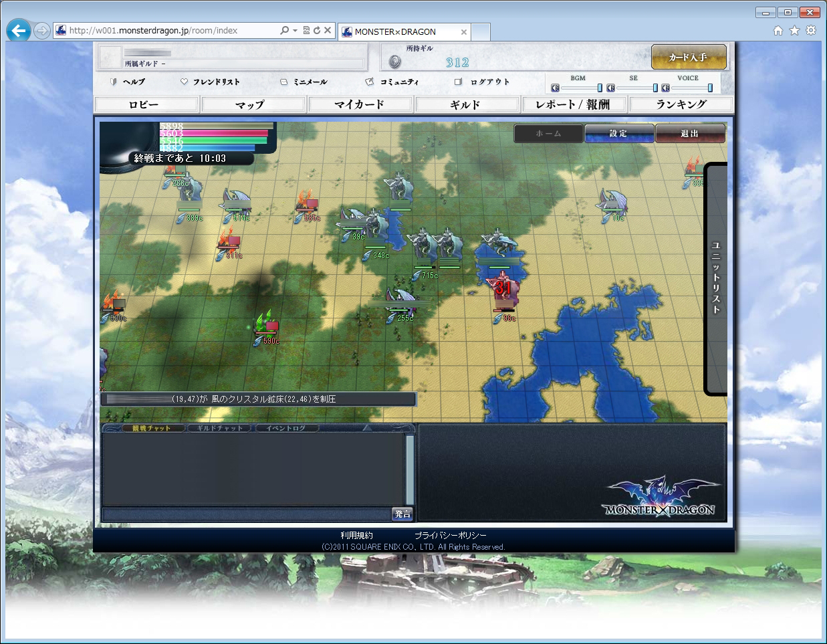Open the コミュニティ community page
This screenshot has width=827, height=644.
coord(392,82)
